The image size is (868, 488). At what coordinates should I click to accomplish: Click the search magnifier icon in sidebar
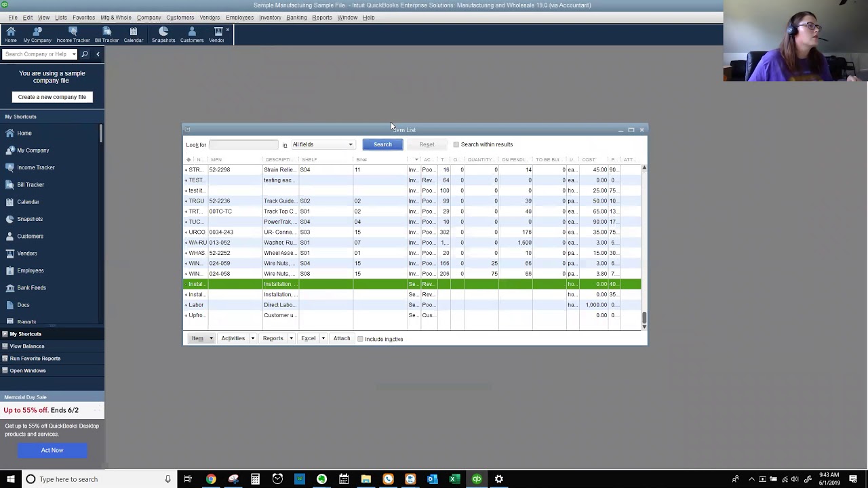[x=85, y=54]
